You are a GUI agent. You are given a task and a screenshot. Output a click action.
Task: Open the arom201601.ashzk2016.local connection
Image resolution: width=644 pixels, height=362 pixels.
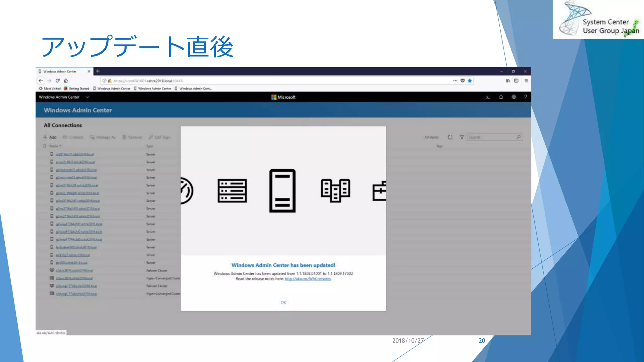pos(75,162)
